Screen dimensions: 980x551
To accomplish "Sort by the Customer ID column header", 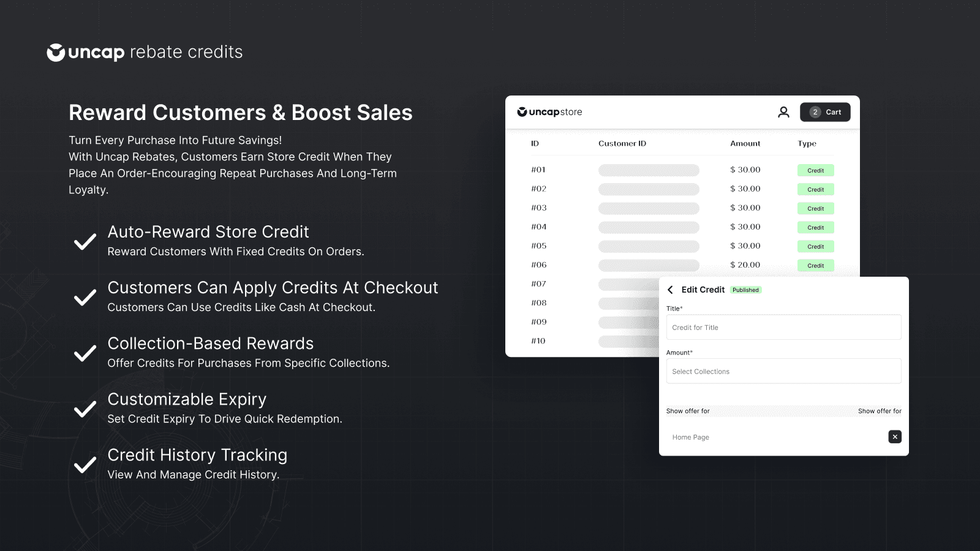I will pyautogui.click(x=622, y=143).
